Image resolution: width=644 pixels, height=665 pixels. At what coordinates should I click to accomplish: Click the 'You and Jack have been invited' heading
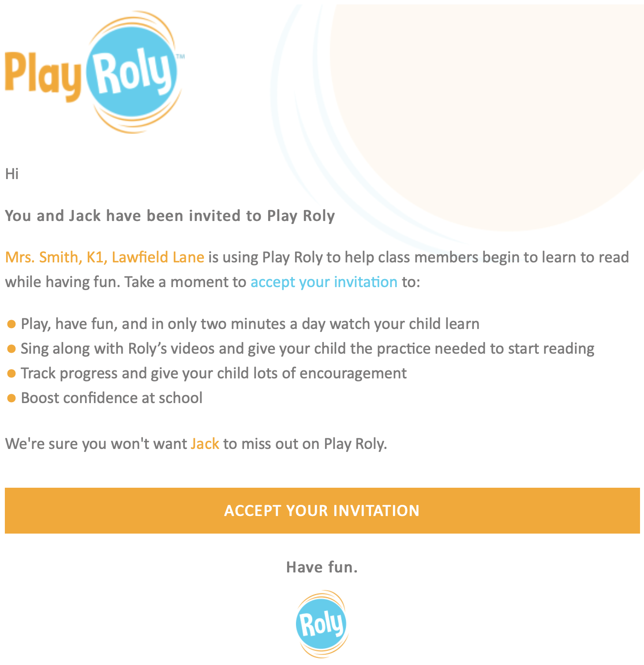pos(170,216)
